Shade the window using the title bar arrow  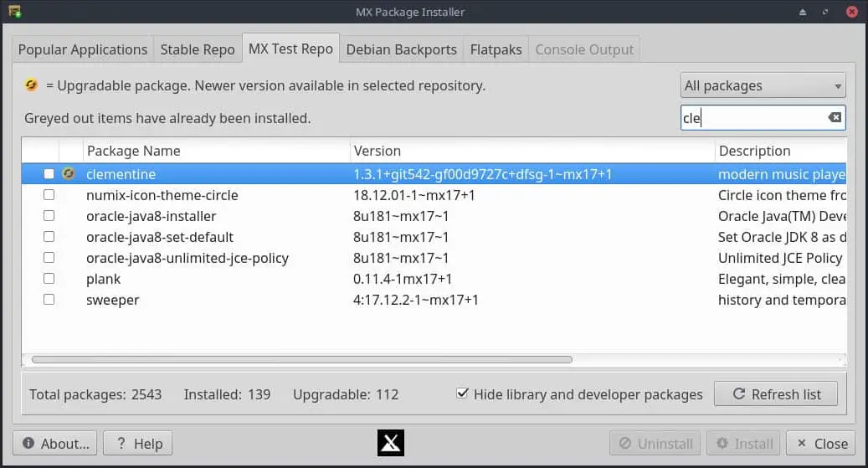tap(803, 12)
